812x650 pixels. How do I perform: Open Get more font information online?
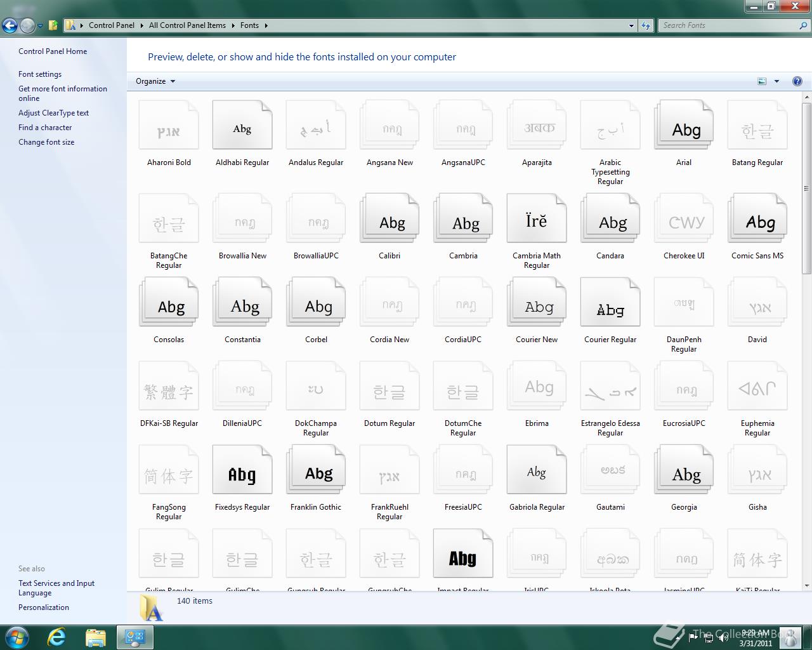(63, 93)
